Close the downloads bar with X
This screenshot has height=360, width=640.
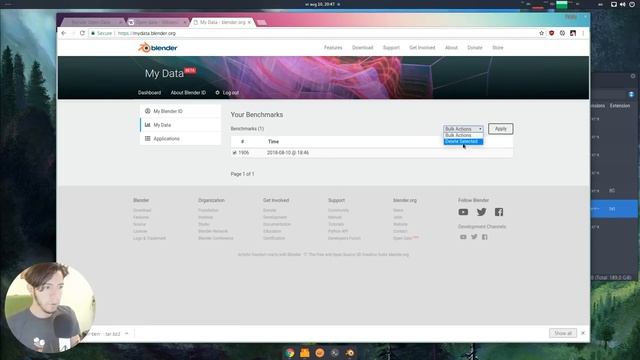point(583,333)
